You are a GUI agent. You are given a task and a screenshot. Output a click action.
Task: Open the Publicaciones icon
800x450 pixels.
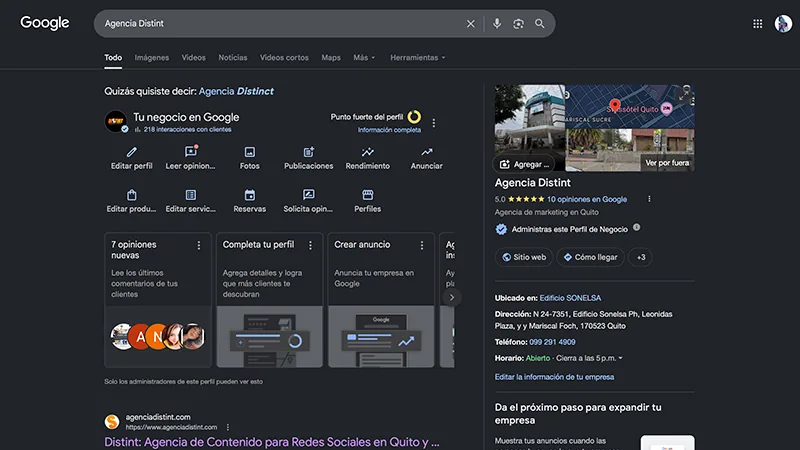(x=309, y=152)
